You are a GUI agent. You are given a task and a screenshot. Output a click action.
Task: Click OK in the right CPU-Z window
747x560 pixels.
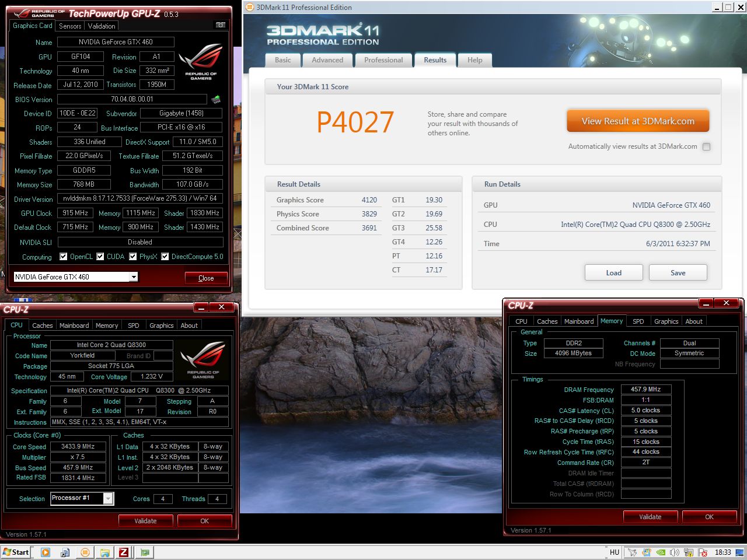(709, 517)
